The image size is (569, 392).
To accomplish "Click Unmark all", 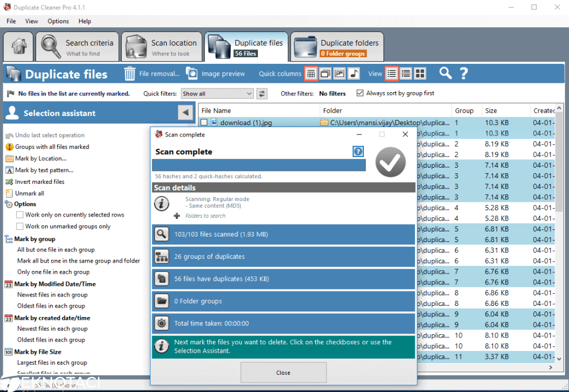I will point(29,193).
